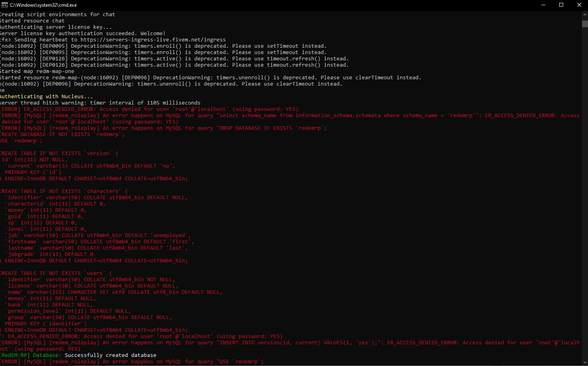Click the heartbeat URL servers-ingress-live.fivem.net/ingress
The image size is (588, 366).
click(x=153, y=40)
